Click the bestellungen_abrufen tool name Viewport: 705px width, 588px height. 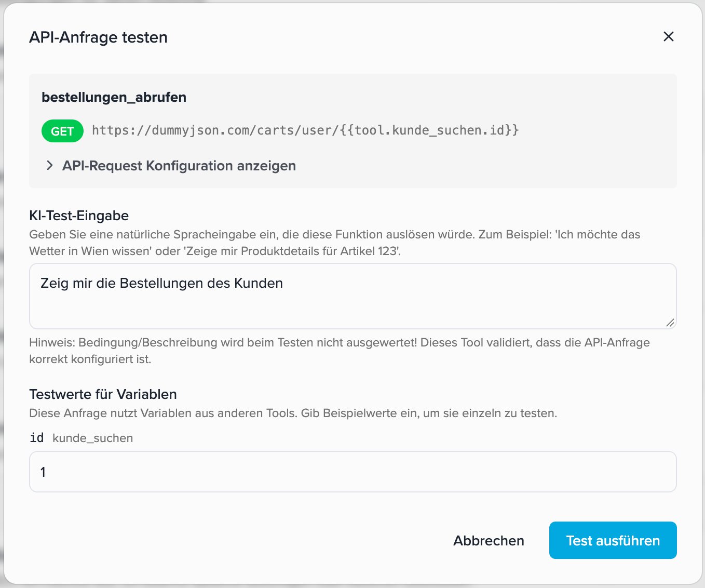(114, 97)
